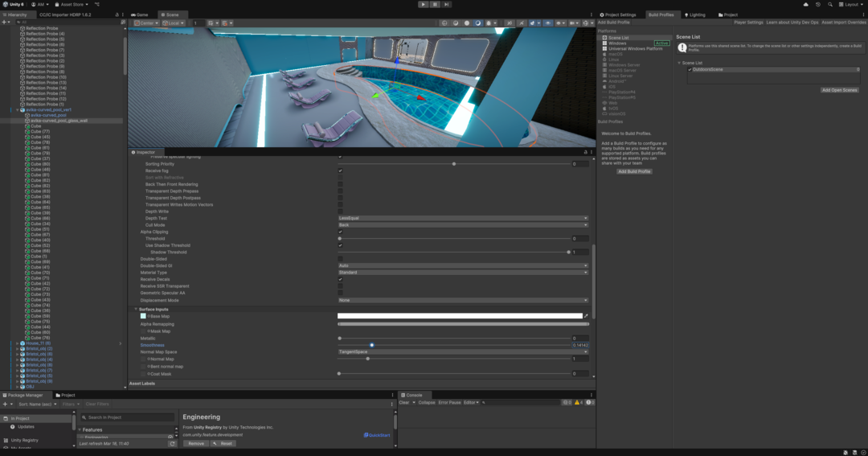Toggle the Center pivot mode button
868x456 pixels.
[146, 23]
